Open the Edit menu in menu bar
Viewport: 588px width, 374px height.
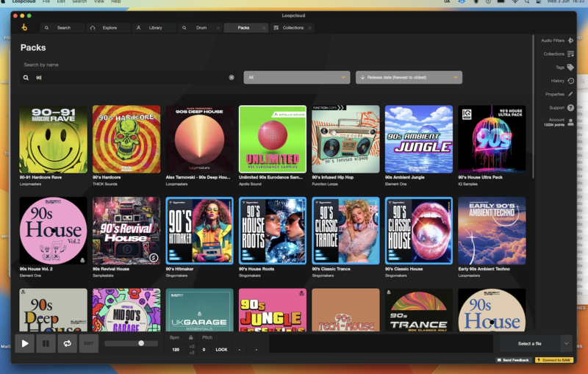click(x=61, y=1)
